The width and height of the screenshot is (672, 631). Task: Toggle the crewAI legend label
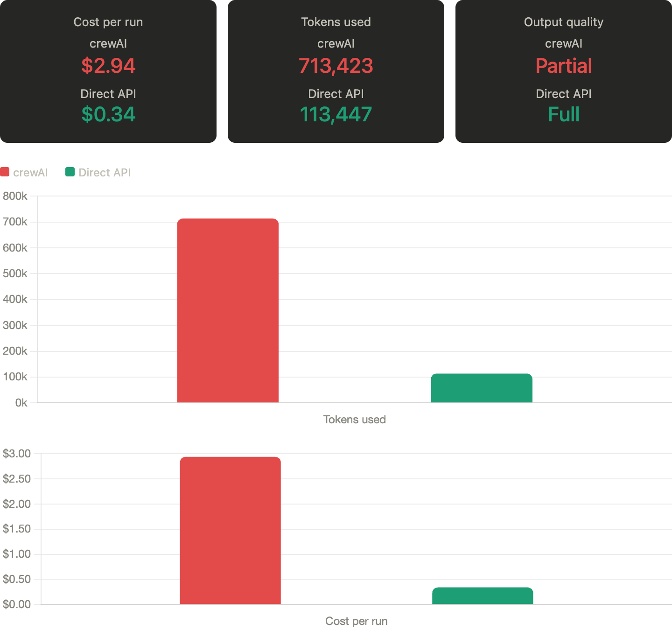30,173
